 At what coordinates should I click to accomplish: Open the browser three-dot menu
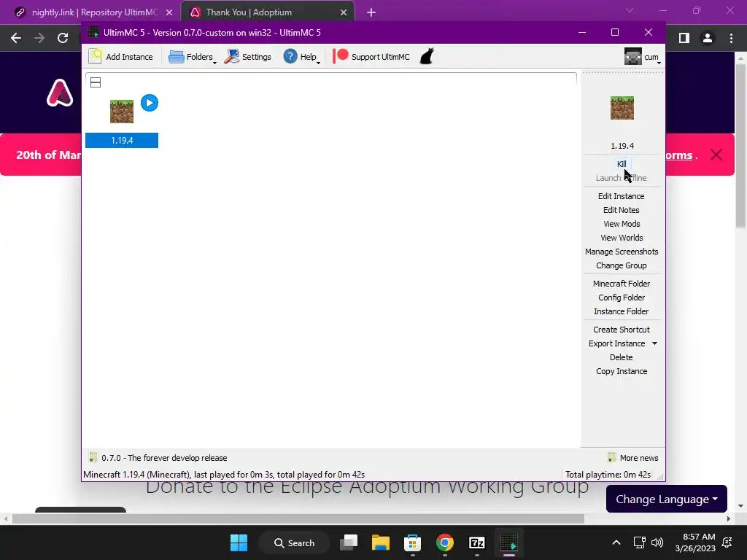point(731,38)
